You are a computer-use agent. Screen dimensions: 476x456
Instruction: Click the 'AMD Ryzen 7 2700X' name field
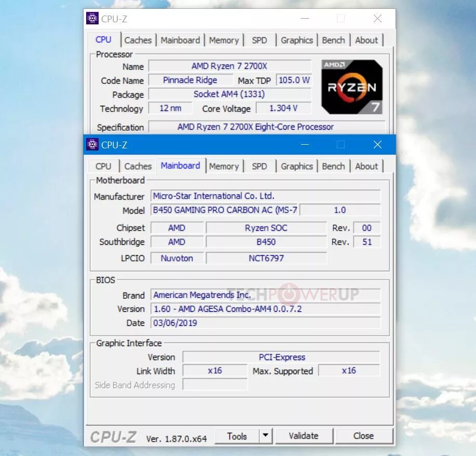tap(229, 66)
